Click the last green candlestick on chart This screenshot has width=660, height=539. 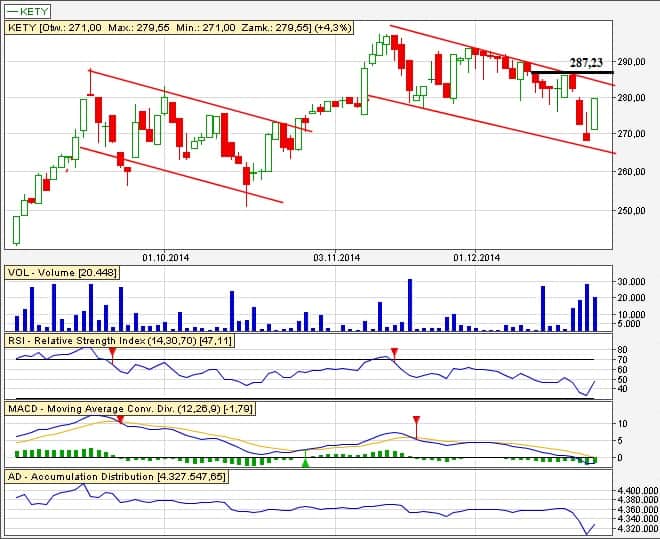pyautogui.click(x=595, y=113)
